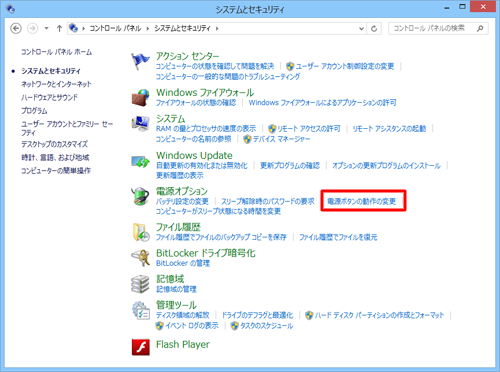Viewport: 500px width, 372px height.
Task: Open the システム heading link
Action: point(171,119)
